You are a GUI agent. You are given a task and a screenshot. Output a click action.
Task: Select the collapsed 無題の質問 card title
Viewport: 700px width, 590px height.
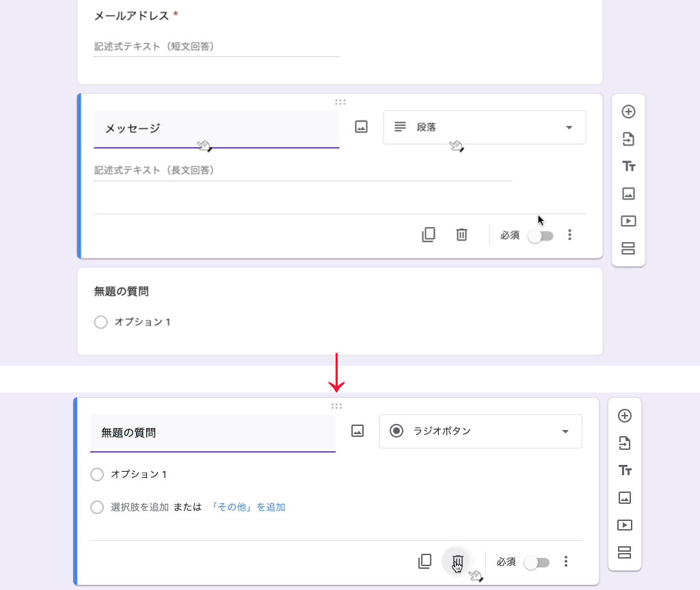pos(122,291)
